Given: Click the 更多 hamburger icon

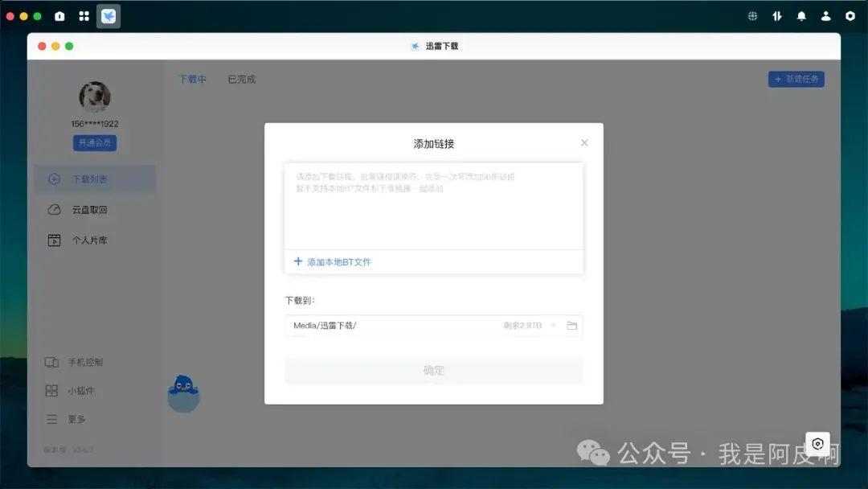Looking at the screenshot, I should [51, 419].
